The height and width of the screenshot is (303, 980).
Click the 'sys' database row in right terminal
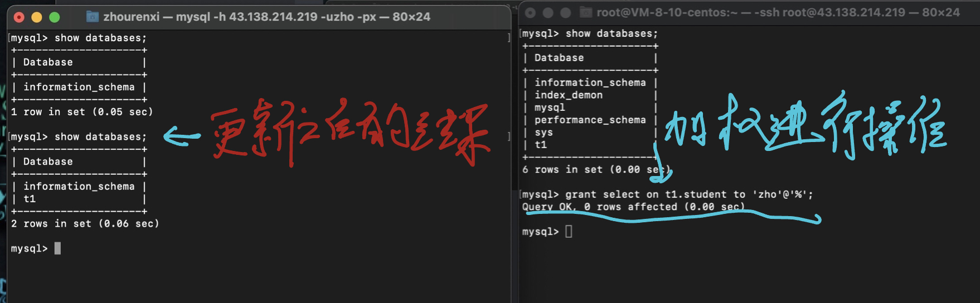coord(544,133)
